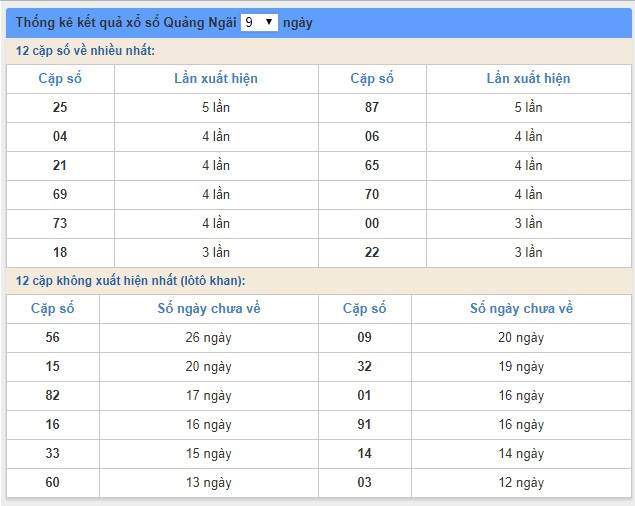Viewport: 635px width, 506px height.
Task: Click the '14 ngày' cell
Action: (521, 453)
